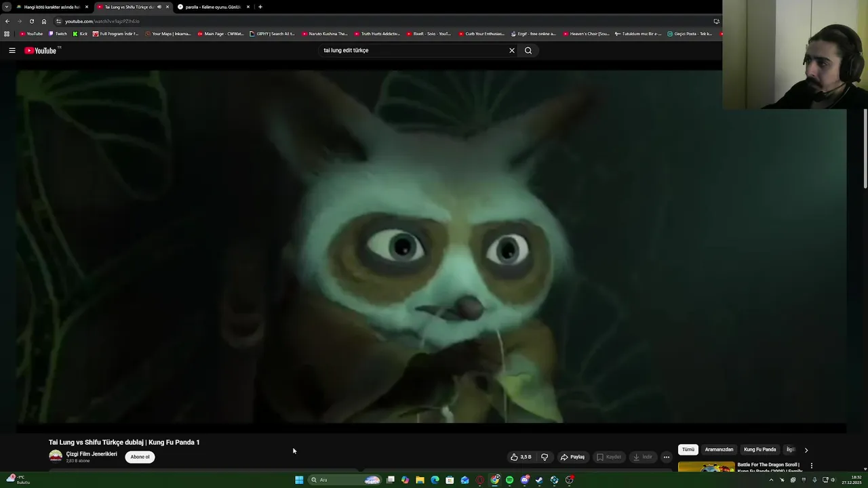
Task: Mute the Tai Lung vs Shifu tab audio
Action: [159, 7]
